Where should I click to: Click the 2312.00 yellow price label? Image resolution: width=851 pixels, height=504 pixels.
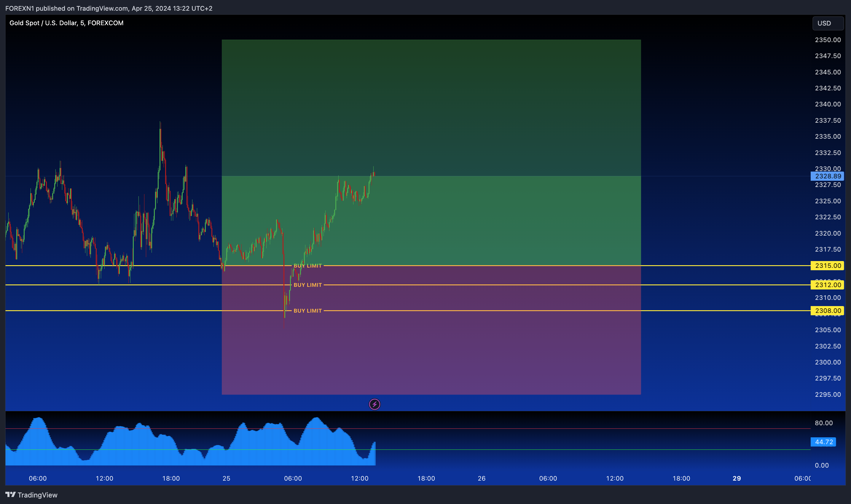point(827,285)
